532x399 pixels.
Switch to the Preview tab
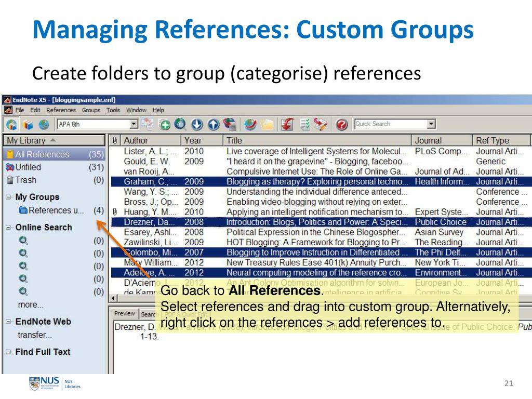tap(124, 314)
